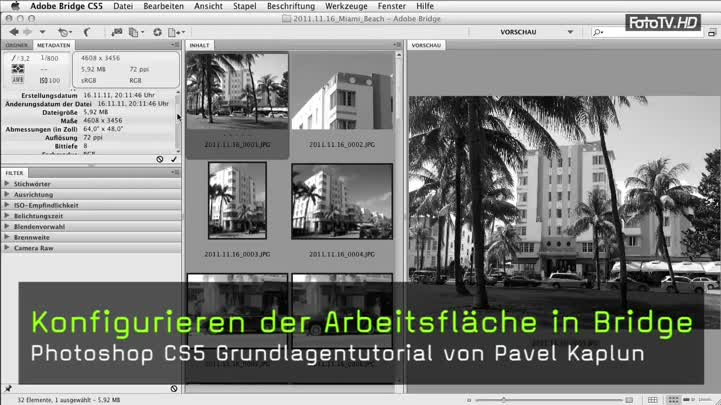Click the smaller thumbnail size icon
This screenshot has width=721, height=405.
pos(469,400)
